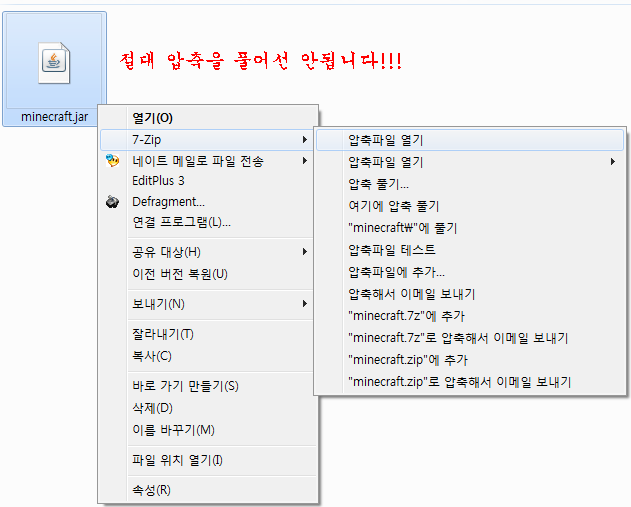The image size is (631, 507).
Task: Expand the 네이트 메일로 파일 전송 submenu arrow
Action: pos(305,161)
